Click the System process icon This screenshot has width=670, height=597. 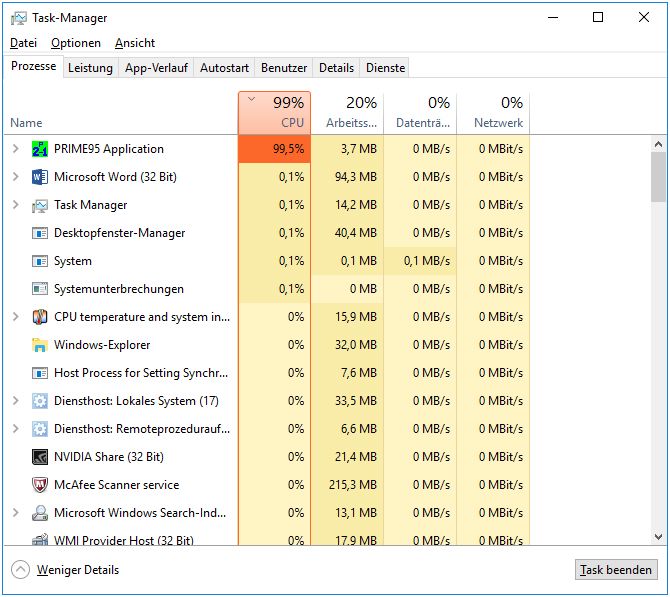40,261
